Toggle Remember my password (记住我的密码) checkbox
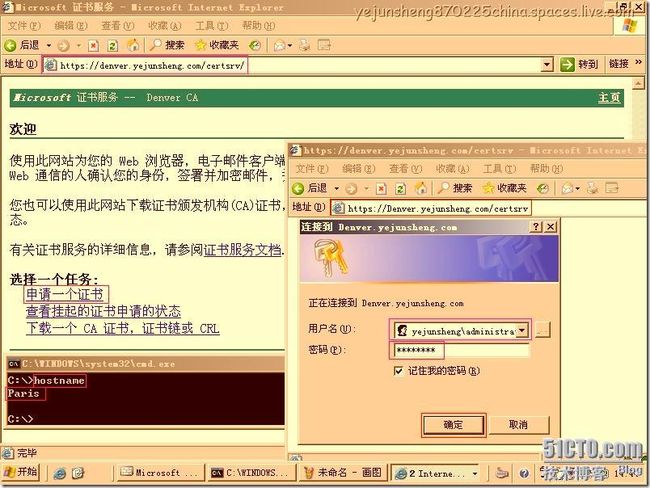This screenshot has width=650, height=488. 398,371
